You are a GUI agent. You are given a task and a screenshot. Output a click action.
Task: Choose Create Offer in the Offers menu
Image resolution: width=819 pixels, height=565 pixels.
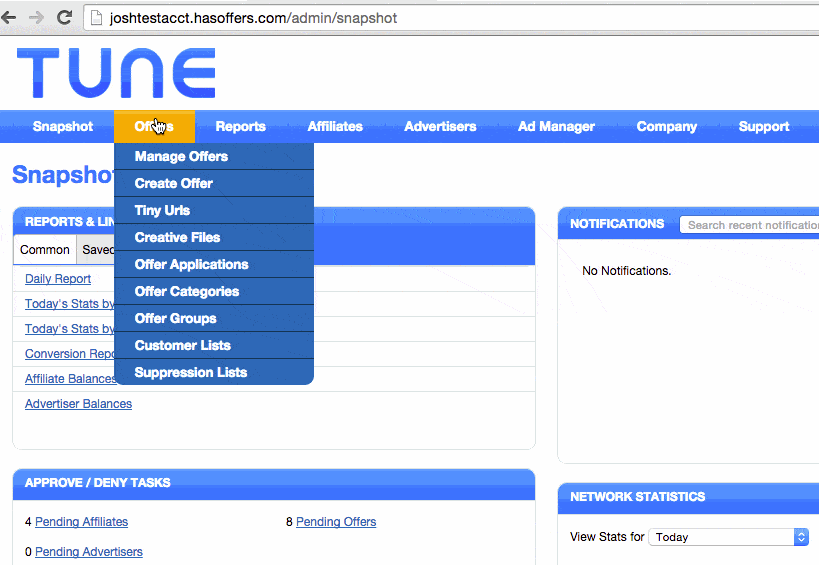point(214,183)
